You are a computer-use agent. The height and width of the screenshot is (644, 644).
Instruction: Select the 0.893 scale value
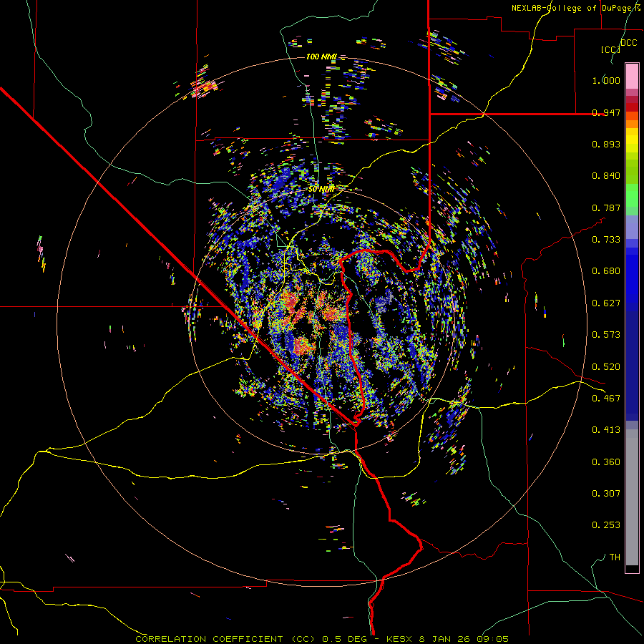606,144
